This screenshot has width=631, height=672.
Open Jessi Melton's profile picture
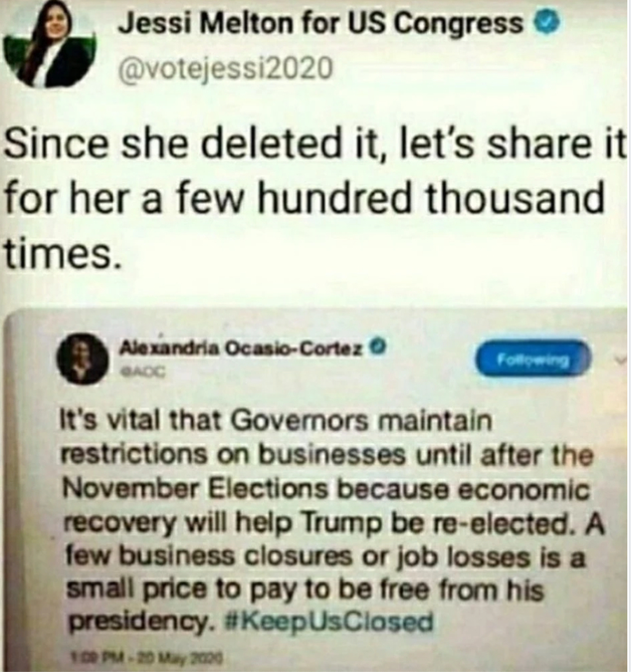[49, 45]
